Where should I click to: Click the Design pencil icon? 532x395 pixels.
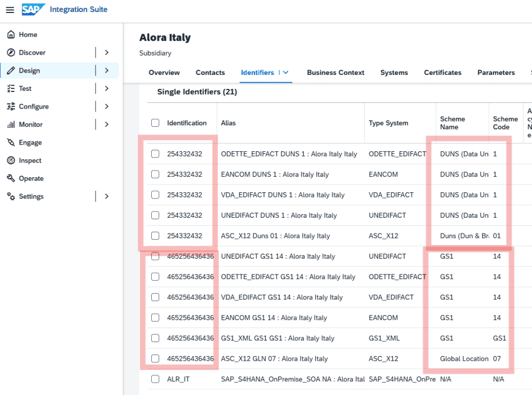pyautogui.click(x=11, y=71)
